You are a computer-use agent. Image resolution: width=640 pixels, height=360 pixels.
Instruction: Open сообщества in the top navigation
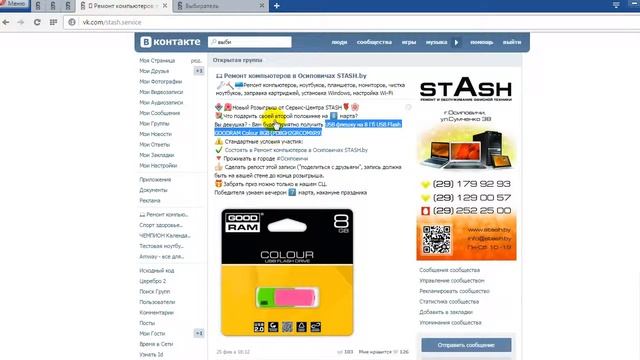374,42
